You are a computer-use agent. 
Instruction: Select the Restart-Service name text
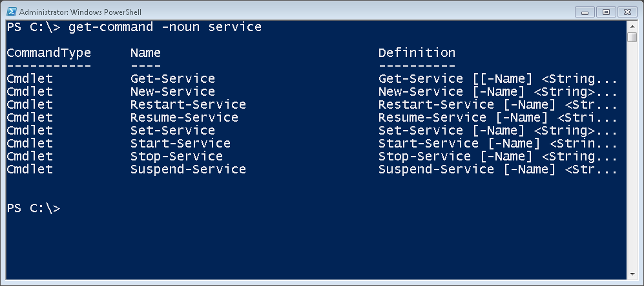188,105
